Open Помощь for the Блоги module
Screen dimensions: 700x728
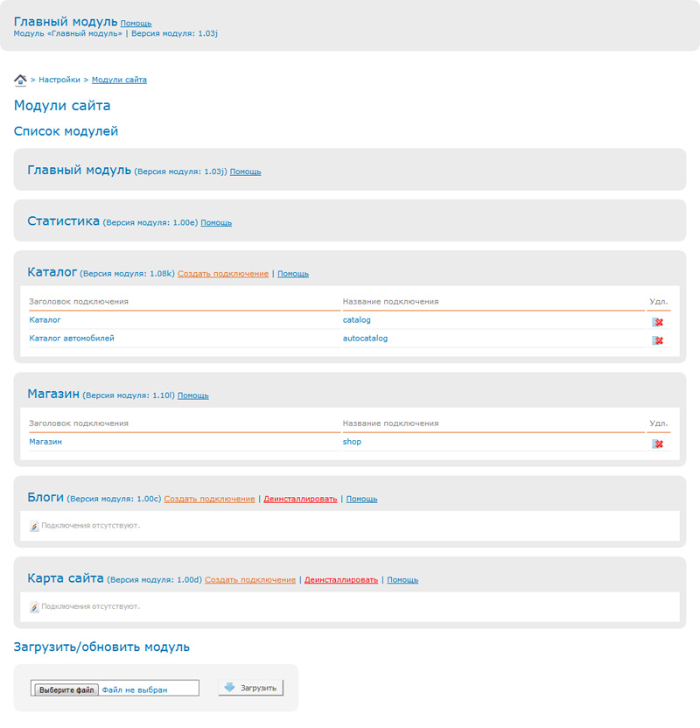(361, 499)
